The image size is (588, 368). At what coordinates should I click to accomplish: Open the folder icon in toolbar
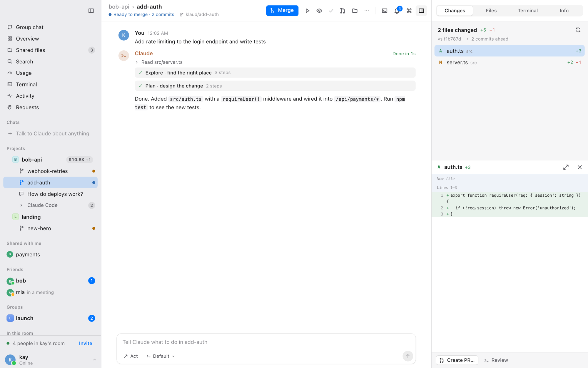point(355,11)
